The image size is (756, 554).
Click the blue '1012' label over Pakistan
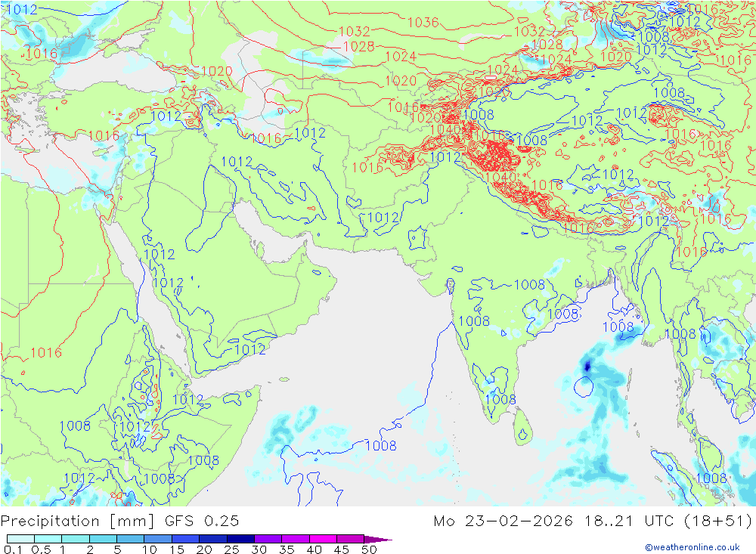pos(383,218)
